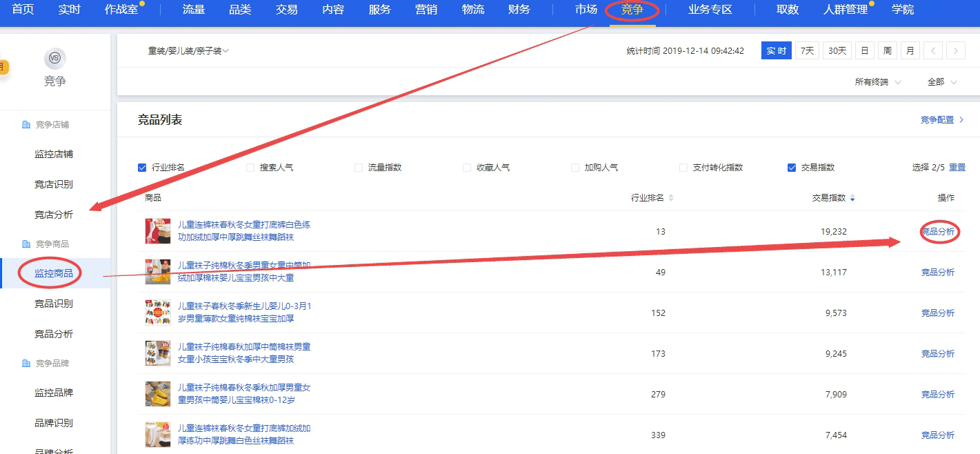Expand the 所有终端 dropdown
Screen dimensions: 980x454
point(877,82)
